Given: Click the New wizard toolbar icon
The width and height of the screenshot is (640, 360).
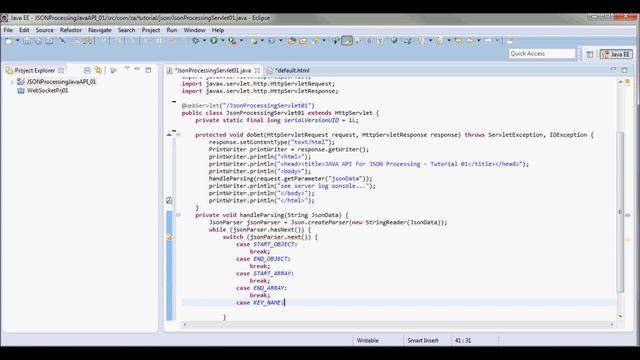Looking at the screenshot, I should (9, 41).
